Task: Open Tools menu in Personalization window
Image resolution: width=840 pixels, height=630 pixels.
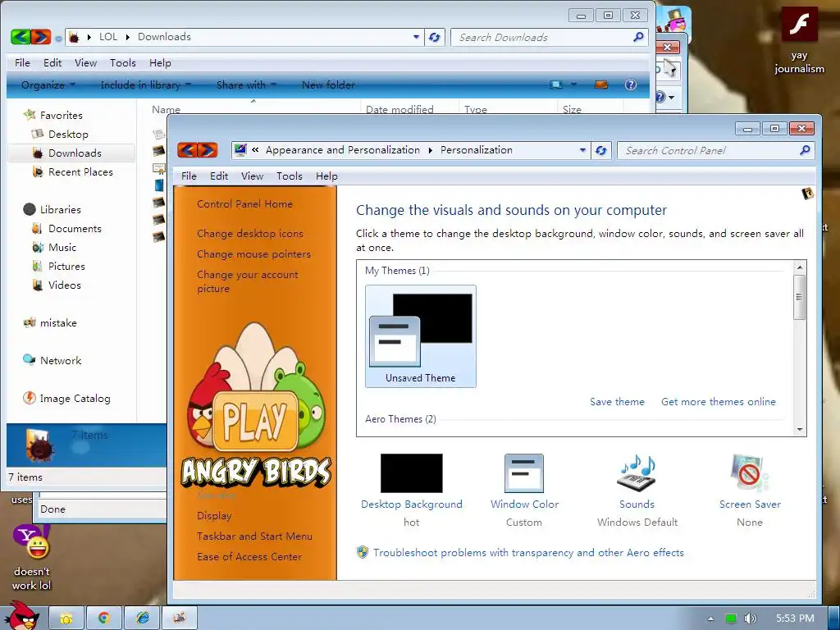Action: (290, 176)
